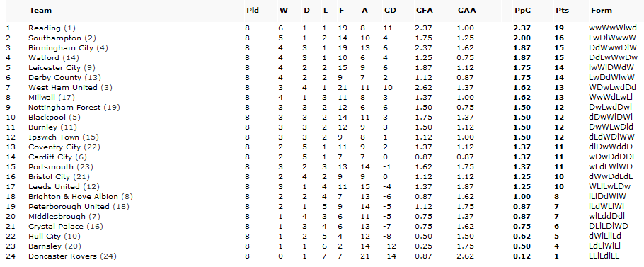Screen dimensions: 644x267
Task: Select Nottingham Forest team name
Action: coord(64,107)
